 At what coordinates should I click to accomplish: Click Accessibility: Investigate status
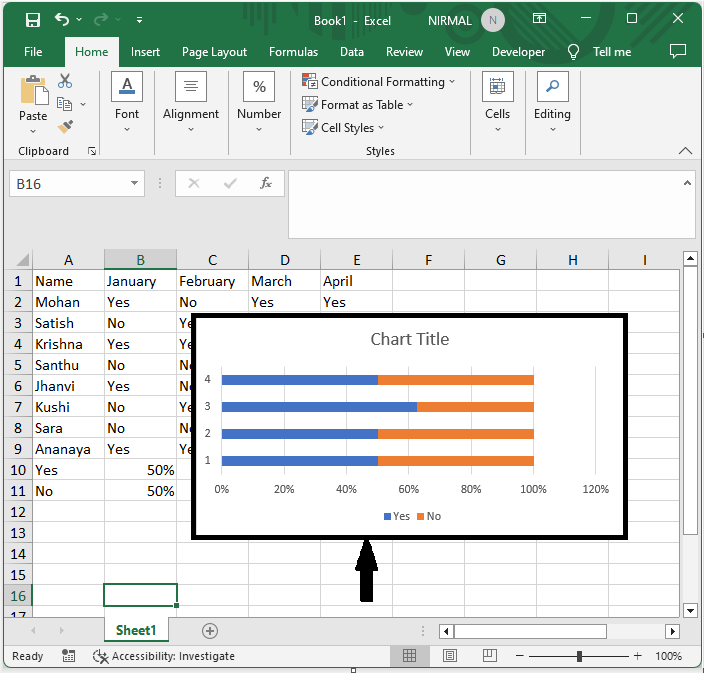[x=163, y=656]
